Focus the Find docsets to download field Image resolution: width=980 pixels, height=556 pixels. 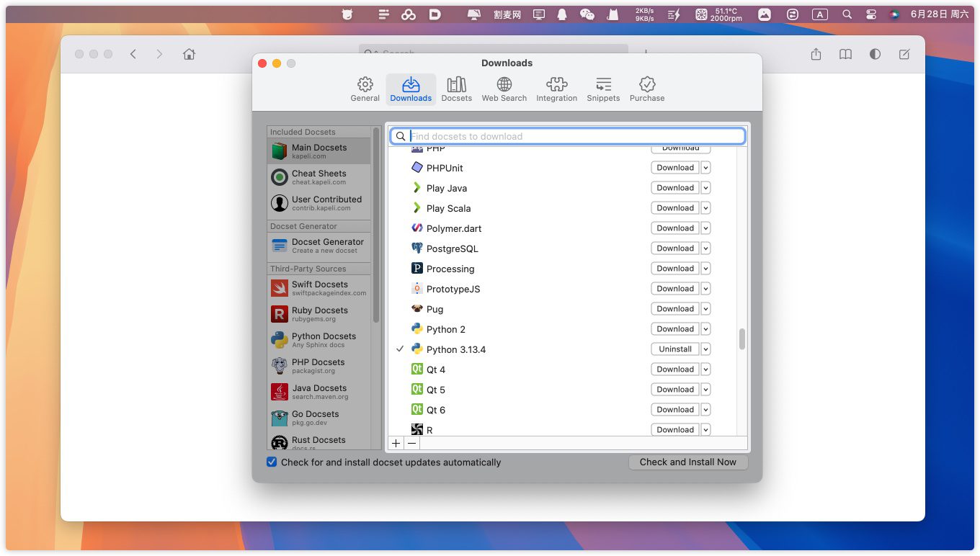click(x=568, y=136)
